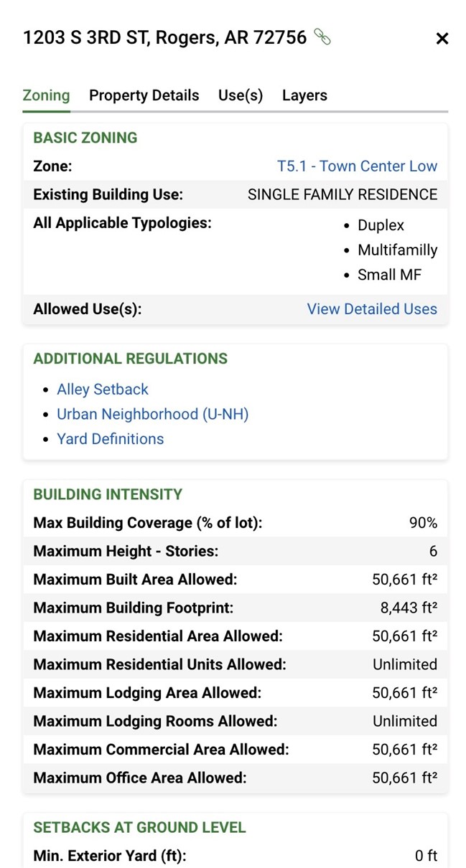This screenshot has width=466, height=868.
Task: Select the Duplex typology entry
Action: (380, 225)
